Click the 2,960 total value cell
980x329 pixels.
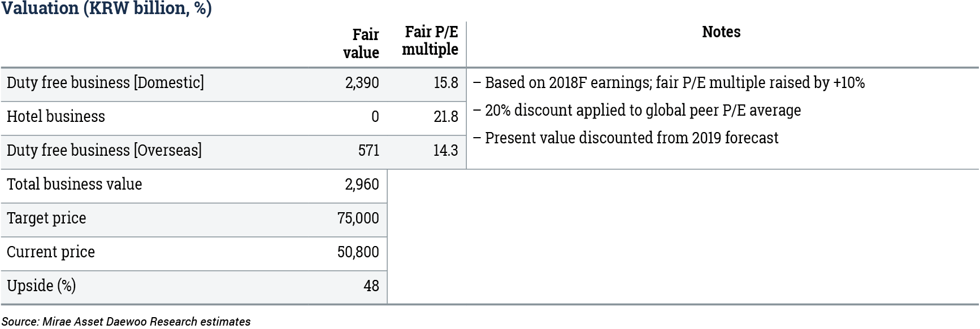pyautogui.click(x=362, y=185)
